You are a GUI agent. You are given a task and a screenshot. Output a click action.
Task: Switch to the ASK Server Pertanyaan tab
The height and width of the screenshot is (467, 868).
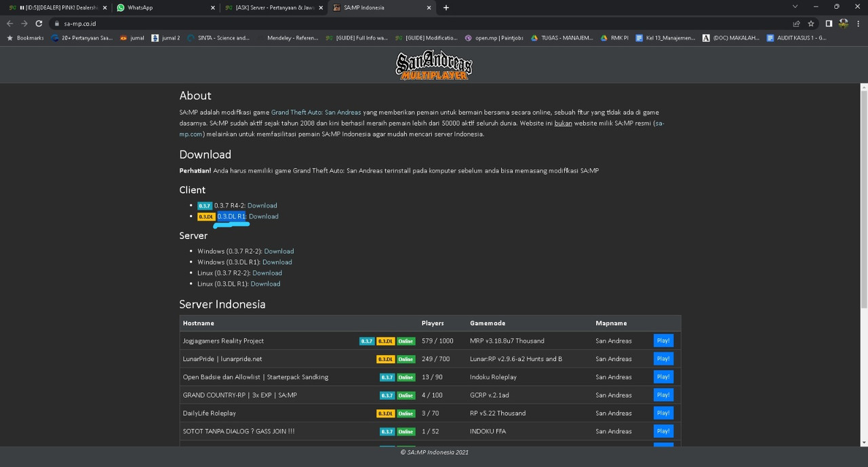(x=274, y=7)
